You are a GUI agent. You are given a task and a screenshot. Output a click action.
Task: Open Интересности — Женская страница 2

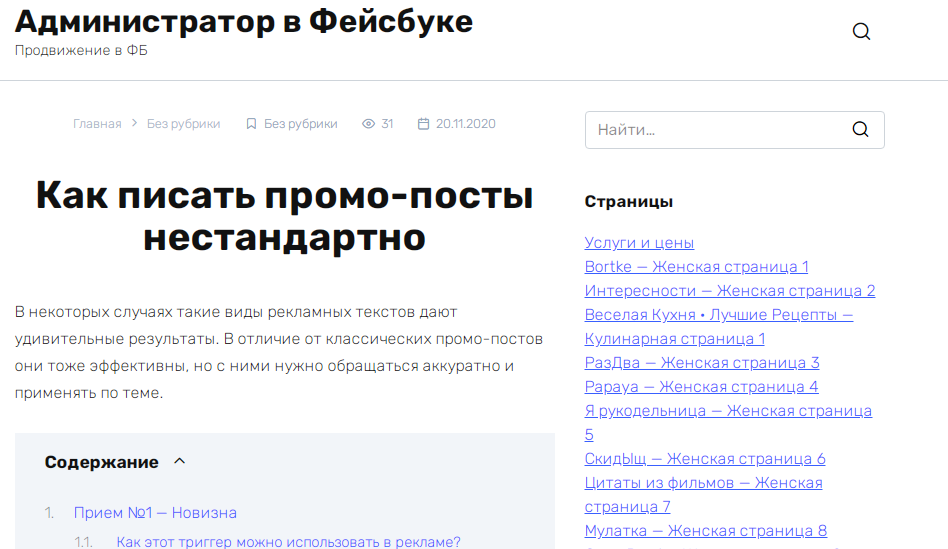[730, 291]
